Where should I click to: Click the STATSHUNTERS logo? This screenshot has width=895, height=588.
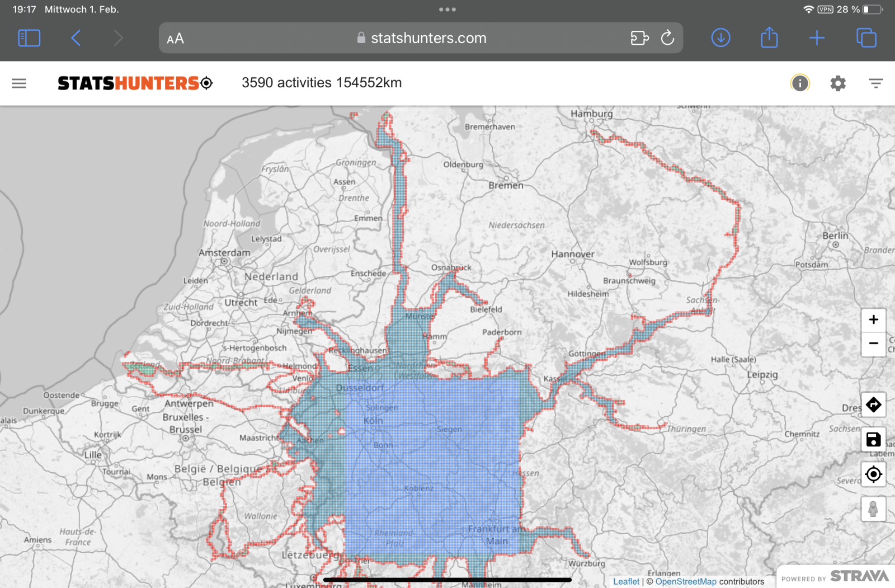click(x=135, y=83)
